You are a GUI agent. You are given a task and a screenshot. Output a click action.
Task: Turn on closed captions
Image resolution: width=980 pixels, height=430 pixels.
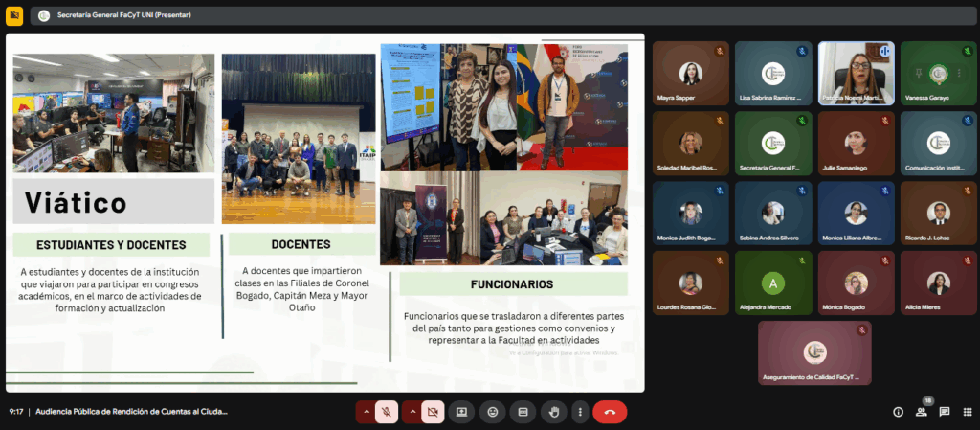click(x=523, y=412)
